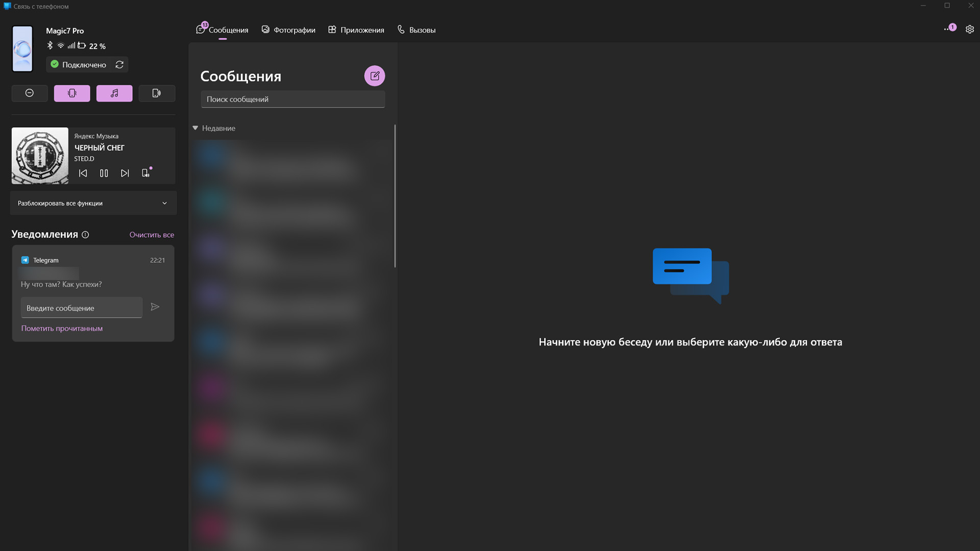The image size is (980, 551).
Task: Pause the ЧЕРНЫЙ СНЕГ track
Action: tap(104, 173)
